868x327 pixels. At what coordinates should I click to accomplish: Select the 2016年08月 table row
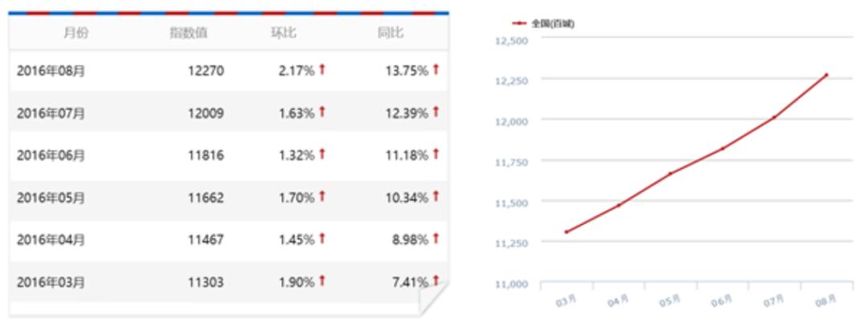(x=228, y=71)
